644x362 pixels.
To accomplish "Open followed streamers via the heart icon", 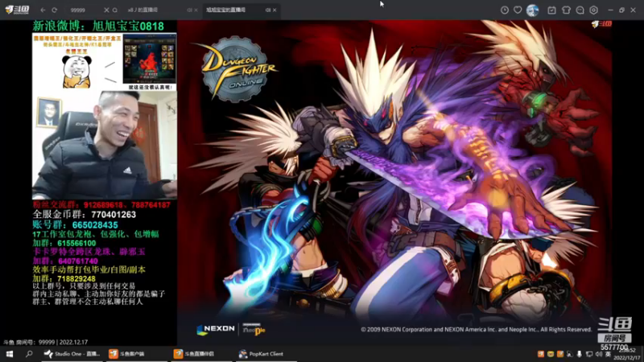I will [x=518, y=10].
